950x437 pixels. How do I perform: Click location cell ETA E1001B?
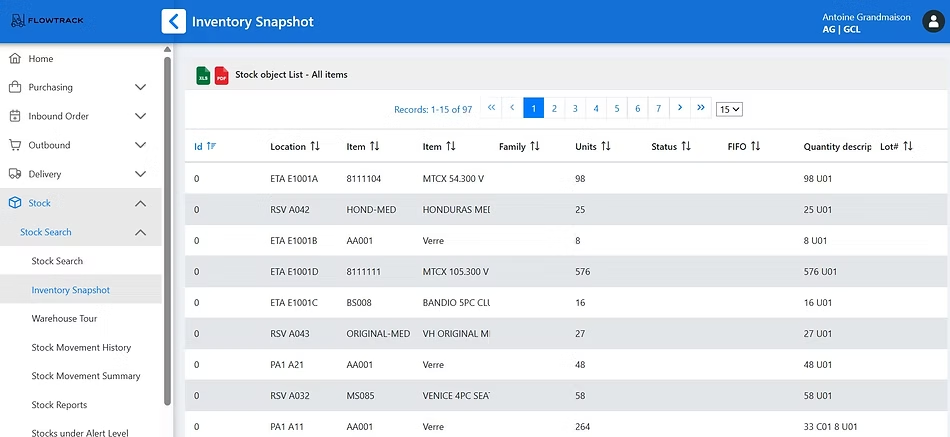[294, 241]
